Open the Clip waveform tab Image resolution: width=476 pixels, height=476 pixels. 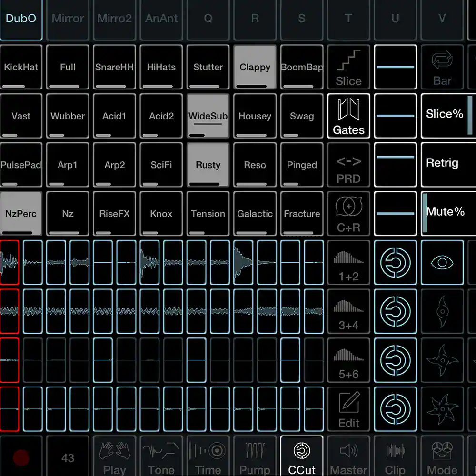395,456
